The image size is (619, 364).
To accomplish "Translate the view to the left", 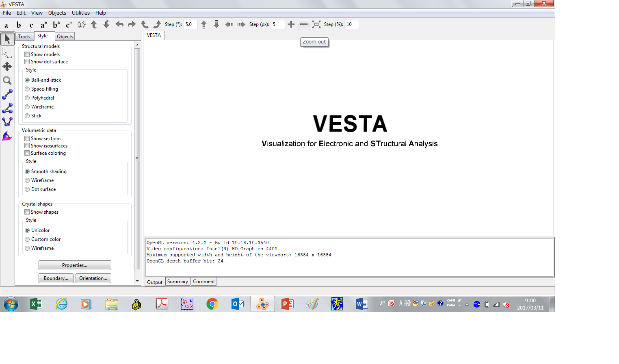I will tap(229, 25).
